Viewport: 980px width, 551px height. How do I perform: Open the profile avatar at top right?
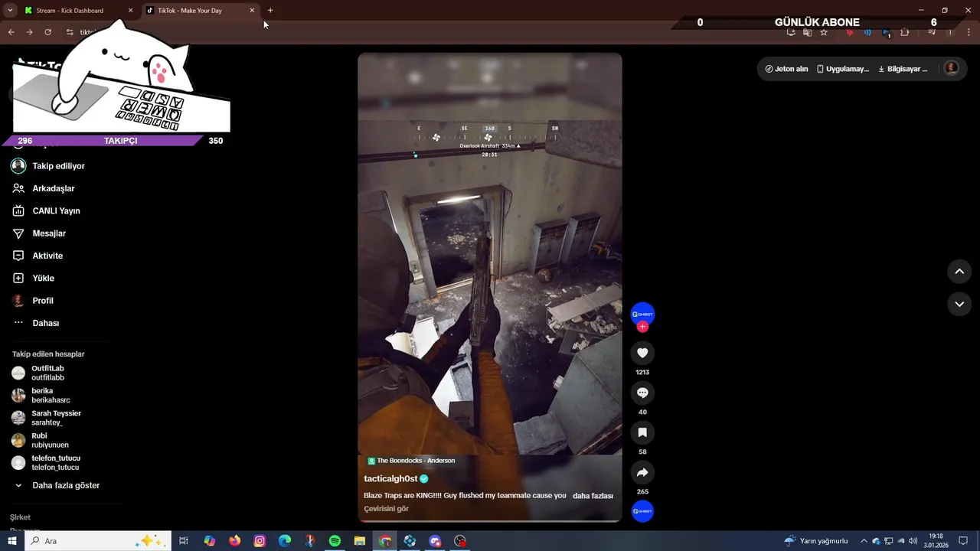(x=952, y=68)
